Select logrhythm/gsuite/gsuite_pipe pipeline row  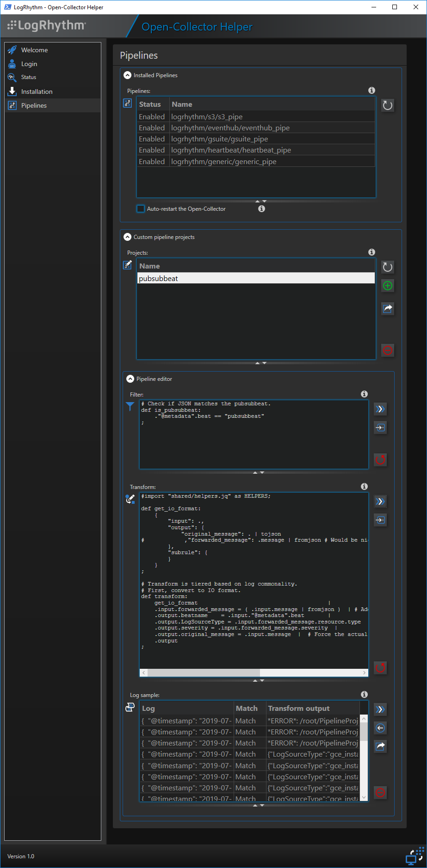(256, 139)
